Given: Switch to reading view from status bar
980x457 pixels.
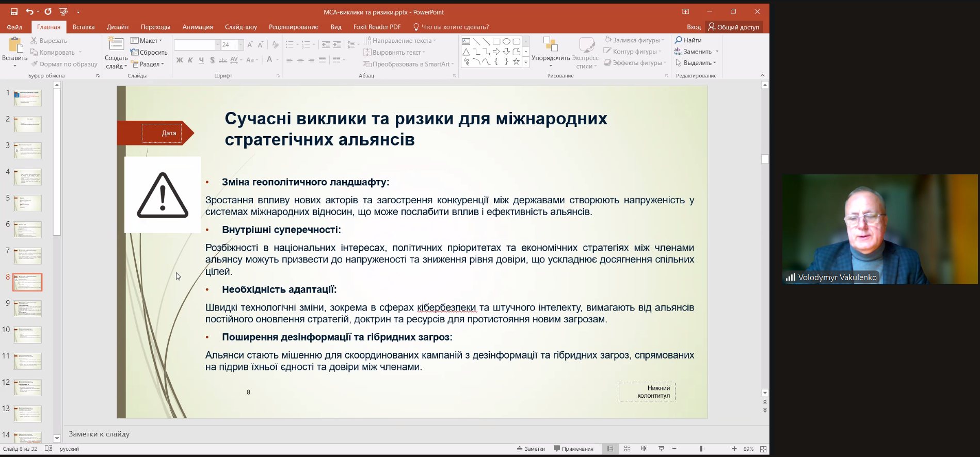Looking at the screenshot, I should coord(644,449).
